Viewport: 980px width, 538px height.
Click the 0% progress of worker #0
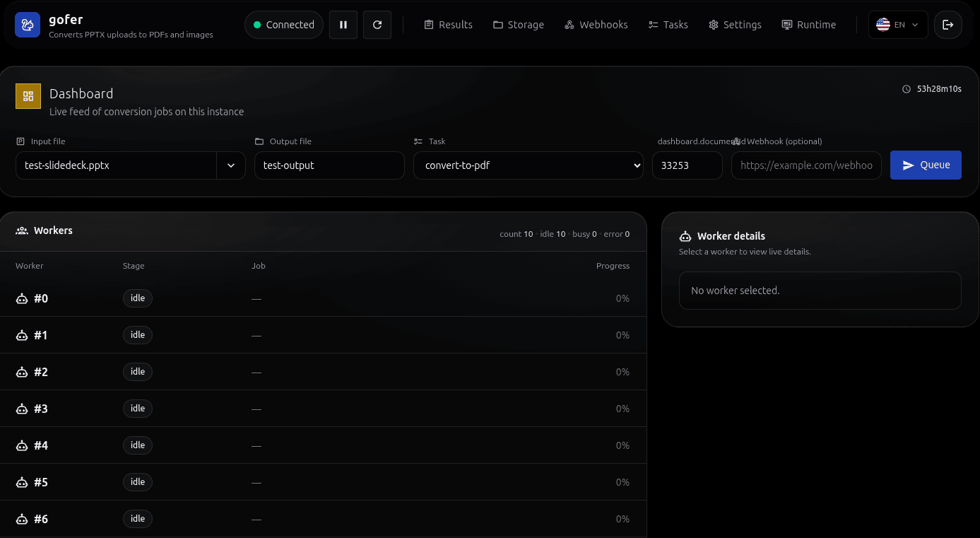[622, 298]
